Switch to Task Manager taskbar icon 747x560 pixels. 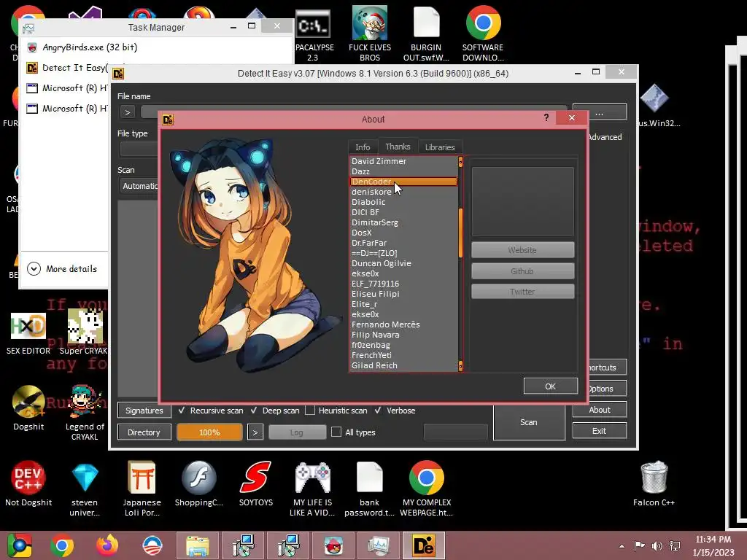(x=379, y=545)
